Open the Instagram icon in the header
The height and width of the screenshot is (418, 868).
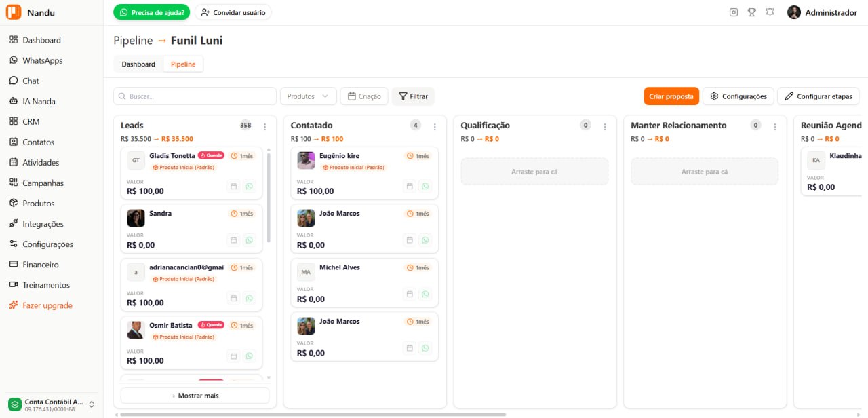734,12
